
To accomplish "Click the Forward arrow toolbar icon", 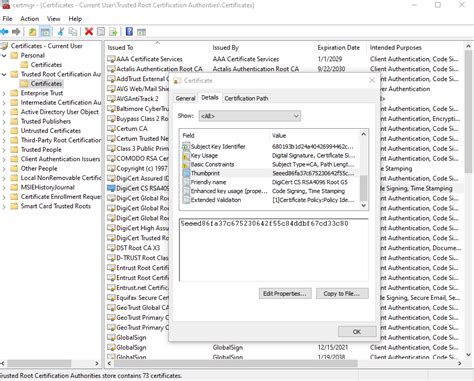I will (16, 32).
